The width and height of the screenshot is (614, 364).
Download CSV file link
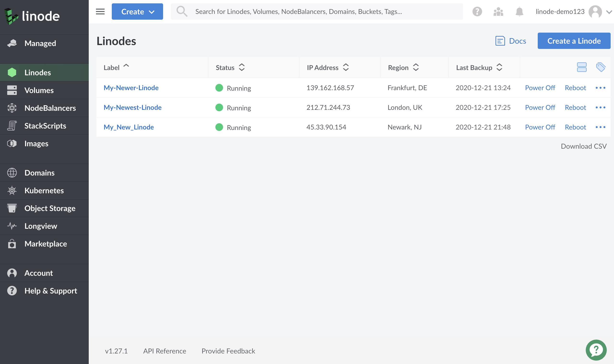tap(584, 146)
